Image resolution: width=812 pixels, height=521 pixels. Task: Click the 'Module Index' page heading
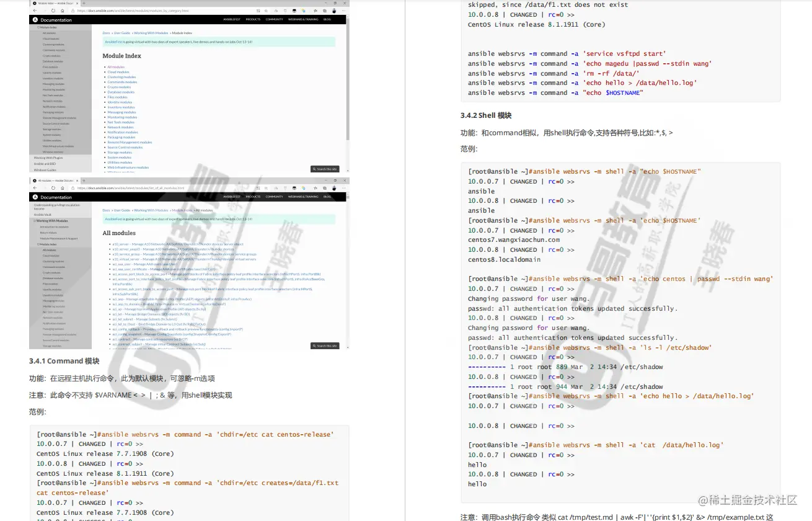tap(122, 56)
